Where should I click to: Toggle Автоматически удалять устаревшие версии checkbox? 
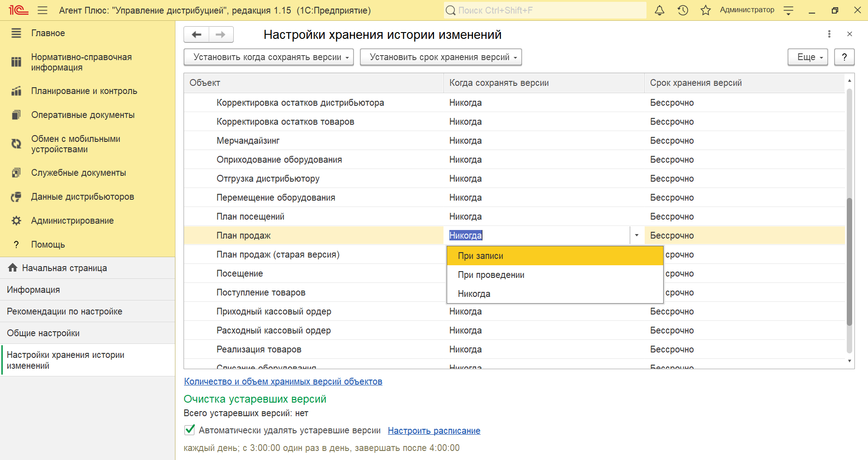pyautogui.click(x=190, y=430)
